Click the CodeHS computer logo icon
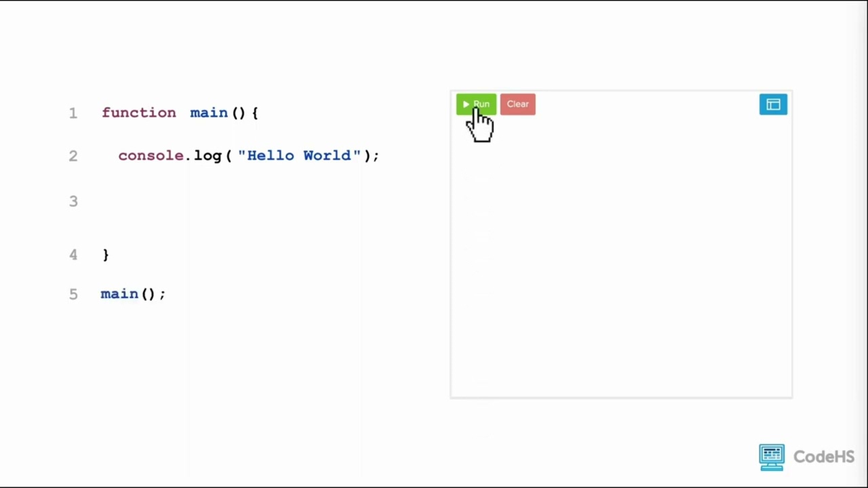868x488 pixels. coord(772,457)
